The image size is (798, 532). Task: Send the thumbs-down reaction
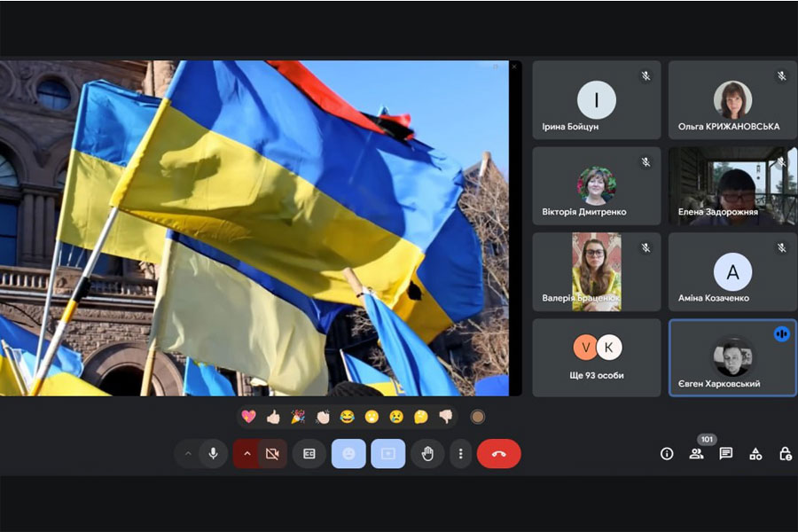coord(445,416)
